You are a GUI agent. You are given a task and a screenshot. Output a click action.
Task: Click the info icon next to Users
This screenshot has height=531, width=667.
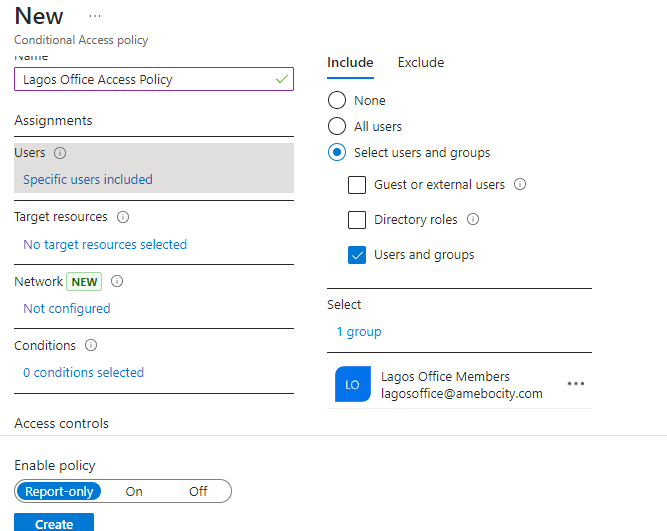[x=60, y=154]
